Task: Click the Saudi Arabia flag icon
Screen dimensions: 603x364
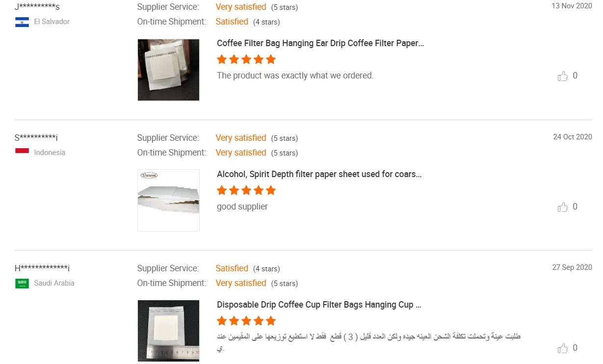Action: 22,283
